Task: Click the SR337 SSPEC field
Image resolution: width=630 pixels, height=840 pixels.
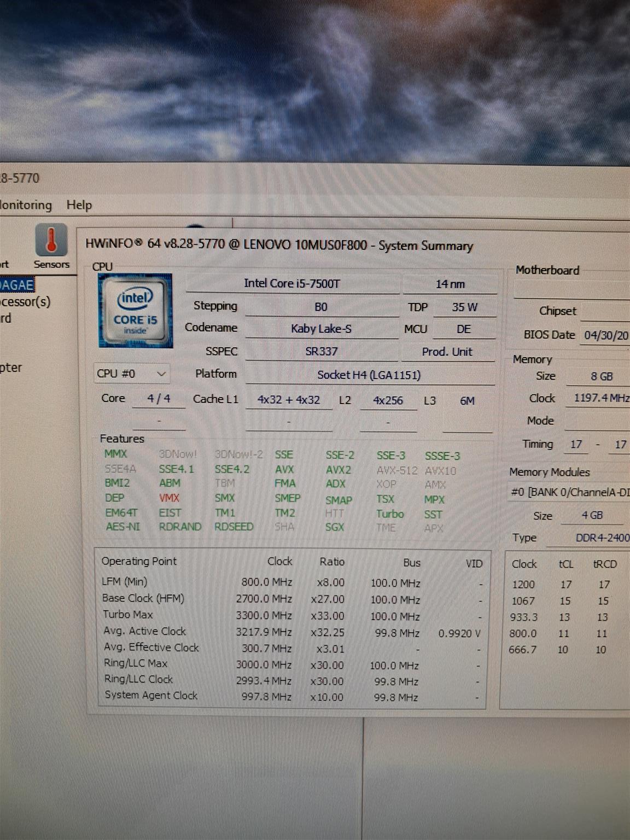Action: [x=321, y=352]
